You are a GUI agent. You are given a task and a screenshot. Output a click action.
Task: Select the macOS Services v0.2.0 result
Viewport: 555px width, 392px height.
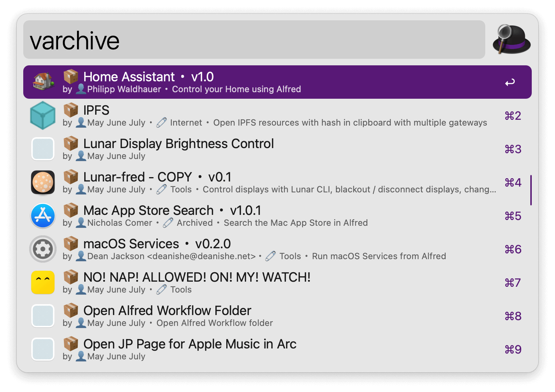point(277,249)
